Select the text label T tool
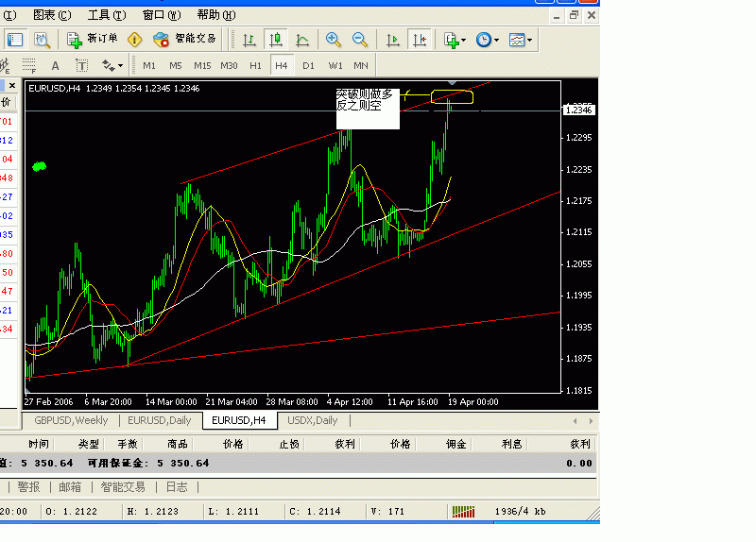Screen dimensions: 756x542 click(x=82, y=65)
